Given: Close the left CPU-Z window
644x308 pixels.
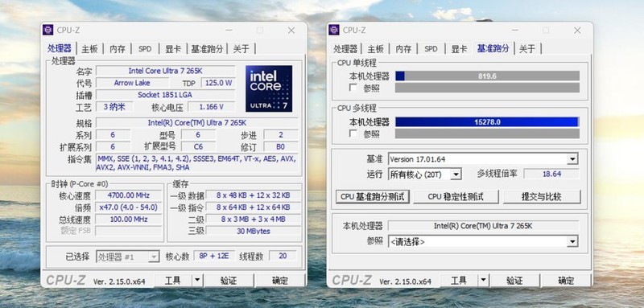Looking at the screenshot, I should (x=291, y=31).
